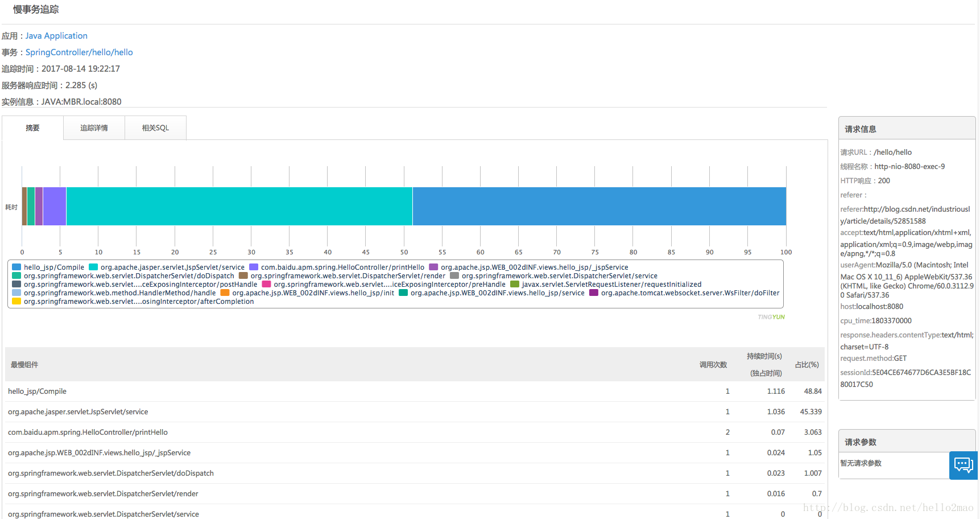The height and width of the screenshot is (519, 980).
Task: Click the 追踪时间 2017-08-14 19:22:17 value
Action: tap(81, 69)
